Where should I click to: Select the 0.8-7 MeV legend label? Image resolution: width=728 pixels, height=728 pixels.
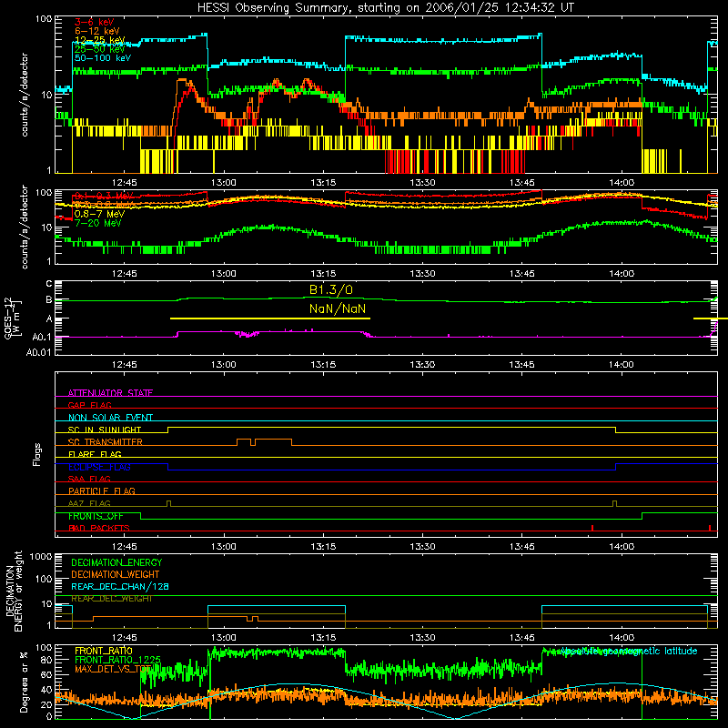pos(99,214)
